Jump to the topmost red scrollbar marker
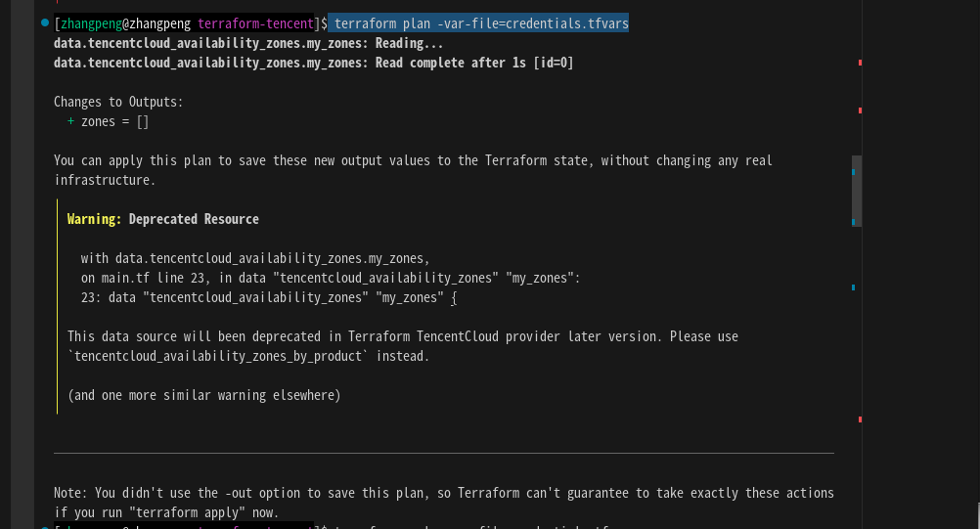The image size is (980, 529). (860, 63)
